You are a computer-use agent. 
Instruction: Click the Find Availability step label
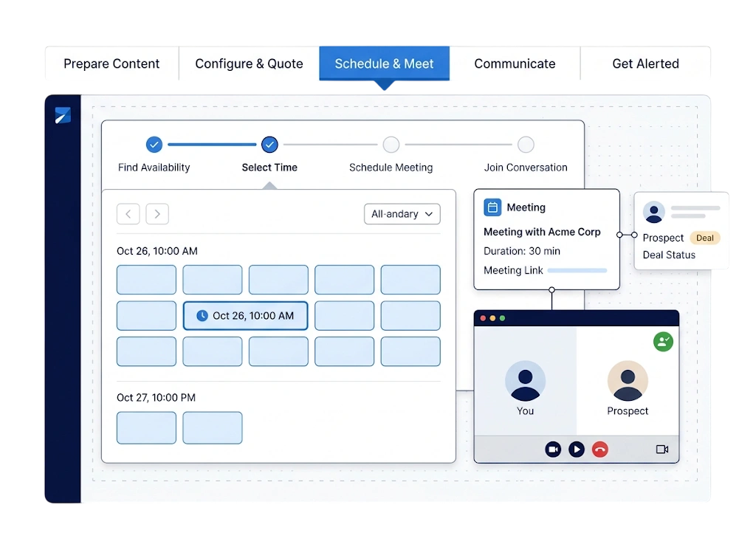coord(154,168)
